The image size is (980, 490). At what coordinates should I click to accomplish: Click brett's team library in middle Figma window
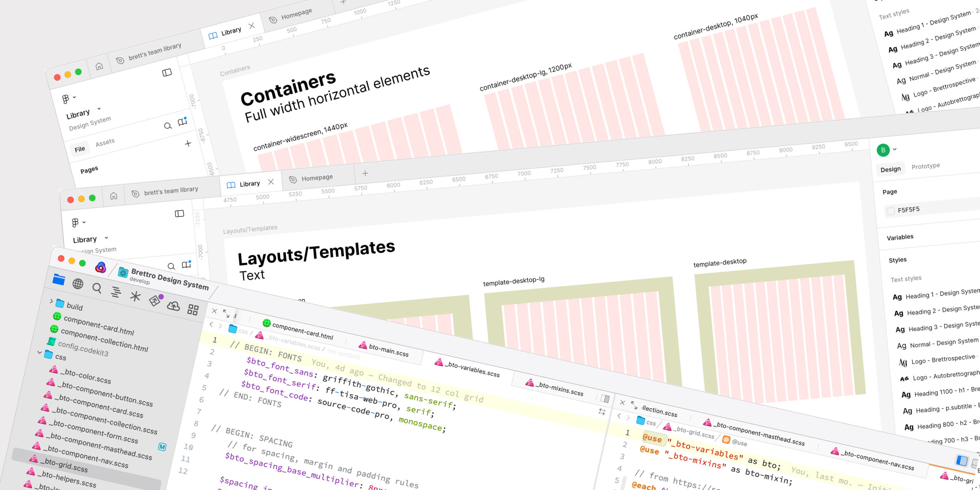(171, 191)
